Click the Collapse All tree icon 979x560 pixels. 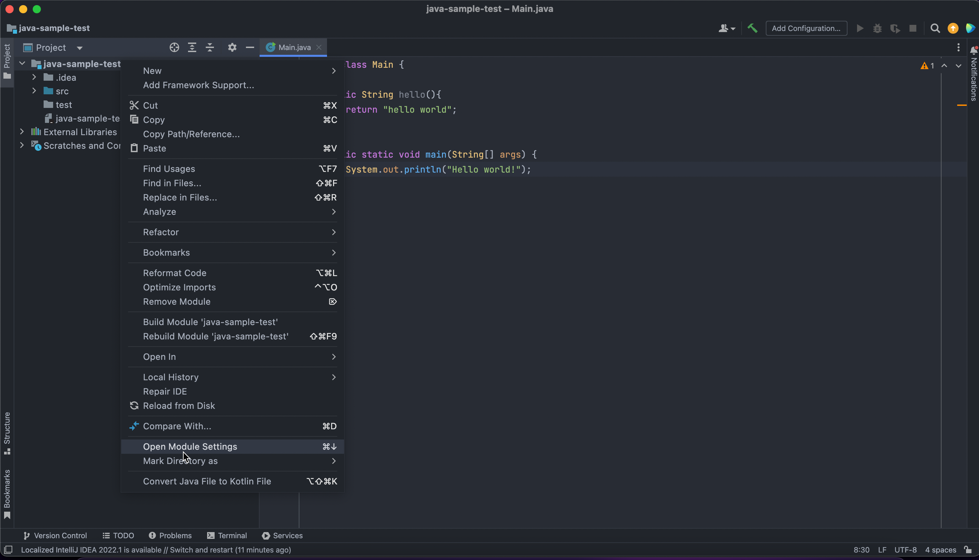click(x=210, y=47)
